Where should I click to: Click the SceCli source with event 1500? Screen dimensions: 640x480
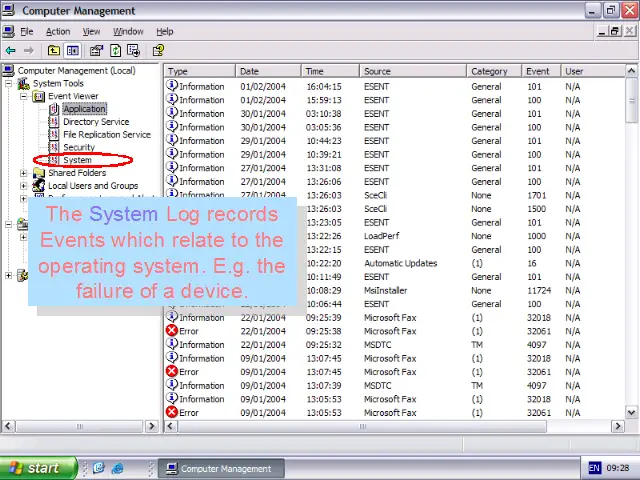click(x=375, y=209)
